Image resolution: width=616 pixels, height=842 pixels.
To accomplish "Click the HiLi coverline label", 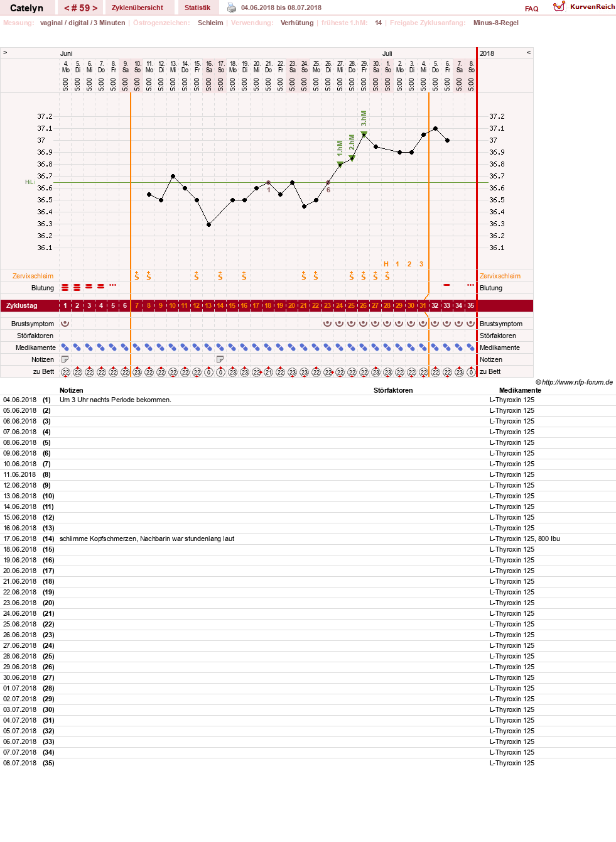I will [x=30, y=182].
